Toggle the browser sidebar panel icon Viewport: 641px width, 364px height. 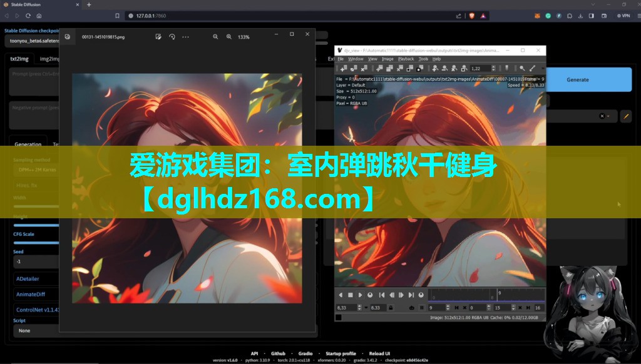[x=592, y=16]
